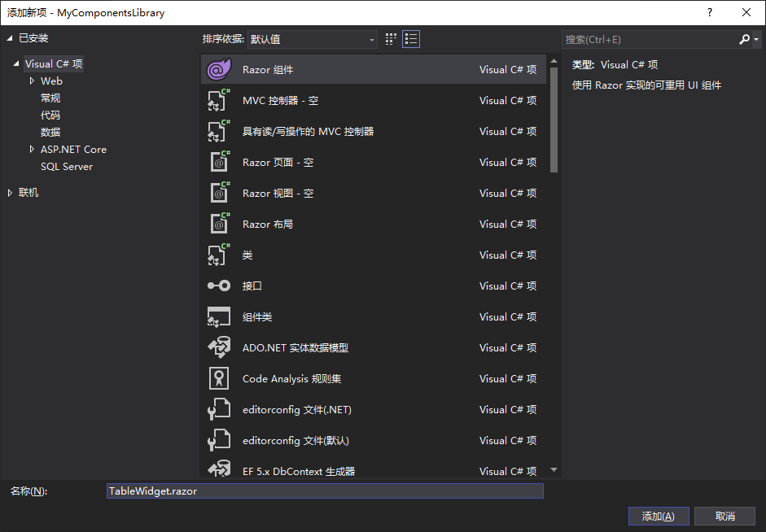Image resolution: width=766 pixels, height=532 pixels.
Task: Switch to the list view icon
Action: [411, 39]
